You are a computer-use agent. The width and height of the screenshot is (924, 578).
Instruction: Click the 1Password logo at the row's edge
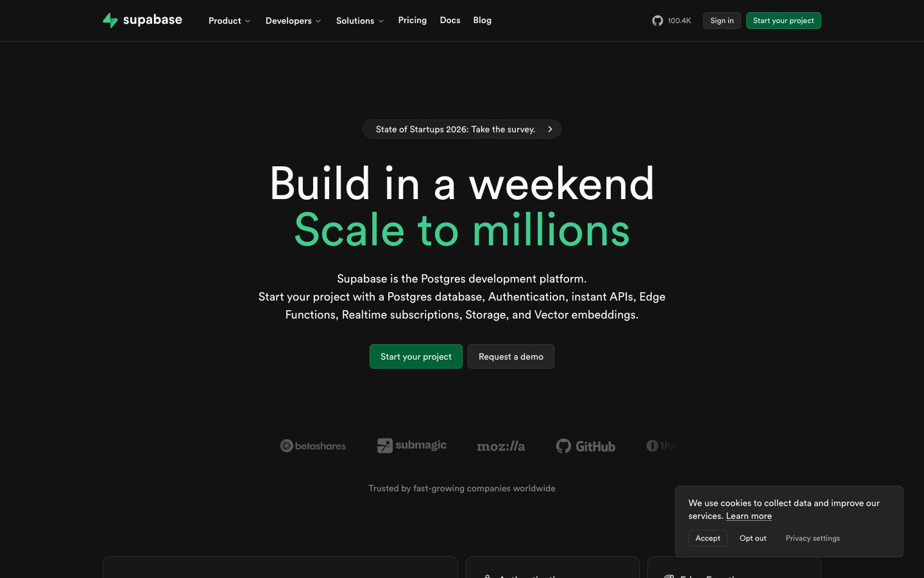[661, 446]
